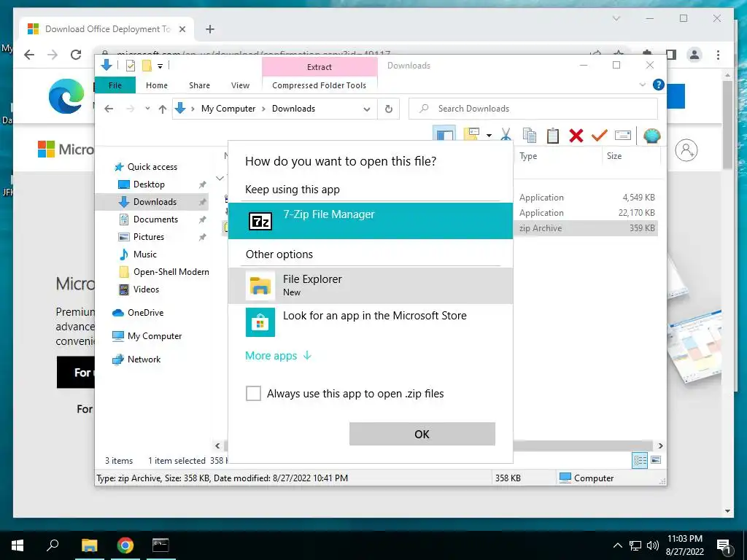747x560 pixels.
Task: Select My Computer in navigation pane
Action: tap(155, 335)
